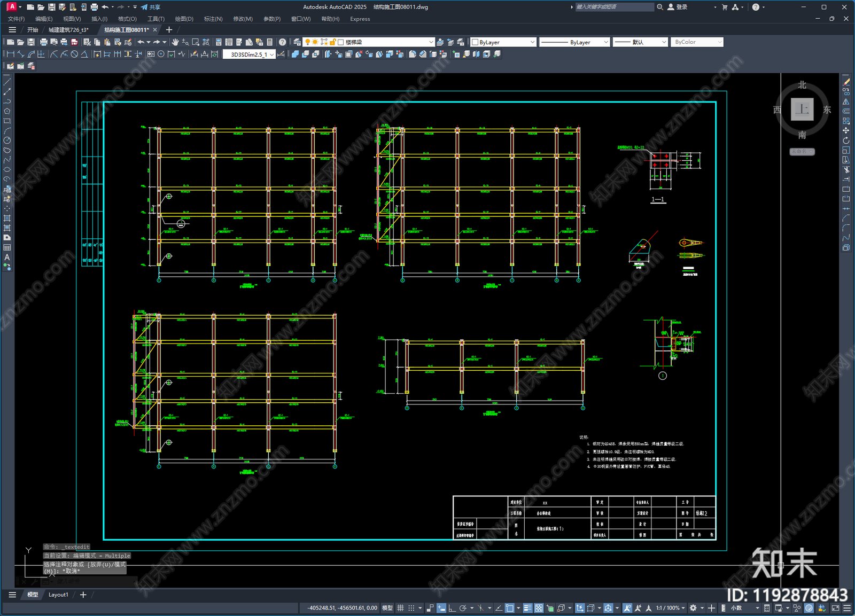The height and width of the screenshot is (616, 855).
Task: Open the 文件(F) menu
Action: [x=17, y=19]
